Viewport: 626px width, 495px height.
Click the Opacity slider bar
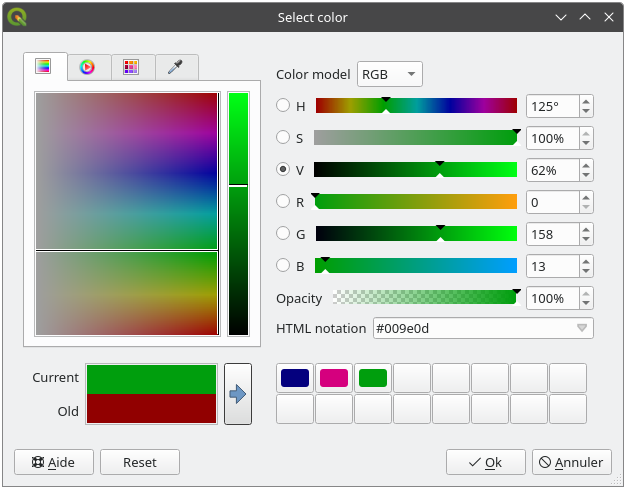[x=425, y=298]
